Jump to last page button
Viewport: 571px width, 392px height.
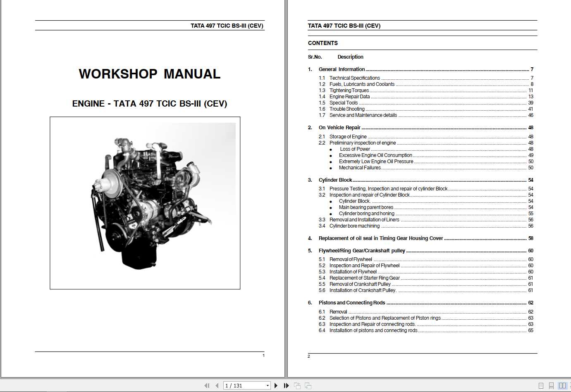click(286, 385)
